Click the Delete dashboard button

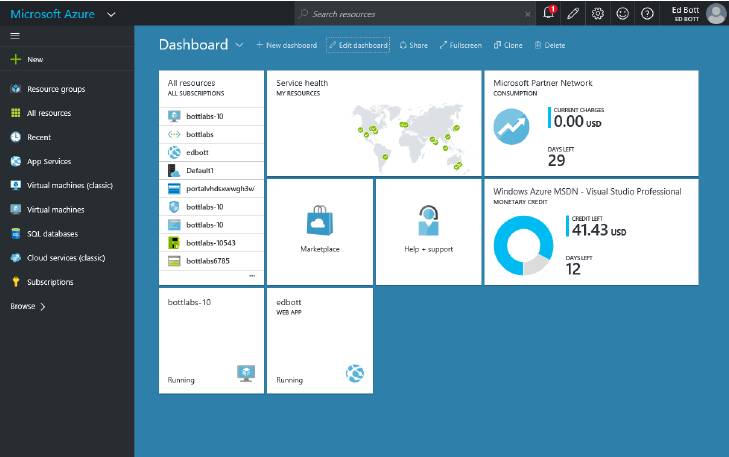[x=550, y=45]
